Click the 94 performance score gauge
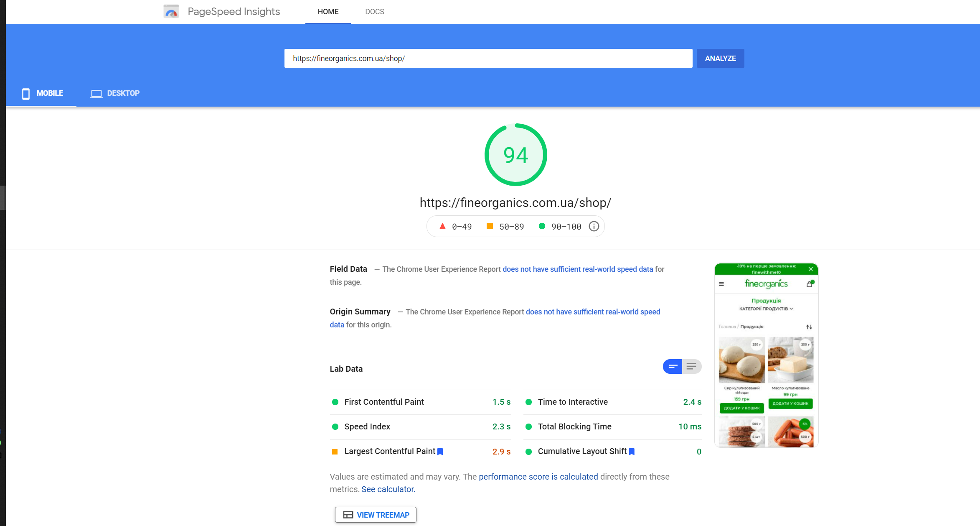This screenshot has height=526, width=980. click(x=515, y=155)
